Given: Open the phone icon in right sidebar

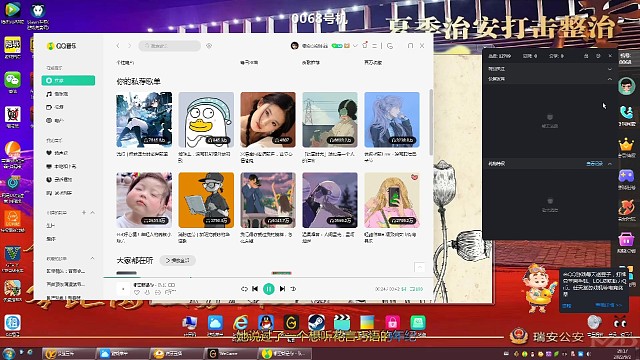Looking at the screenshot, I should 627,112.
